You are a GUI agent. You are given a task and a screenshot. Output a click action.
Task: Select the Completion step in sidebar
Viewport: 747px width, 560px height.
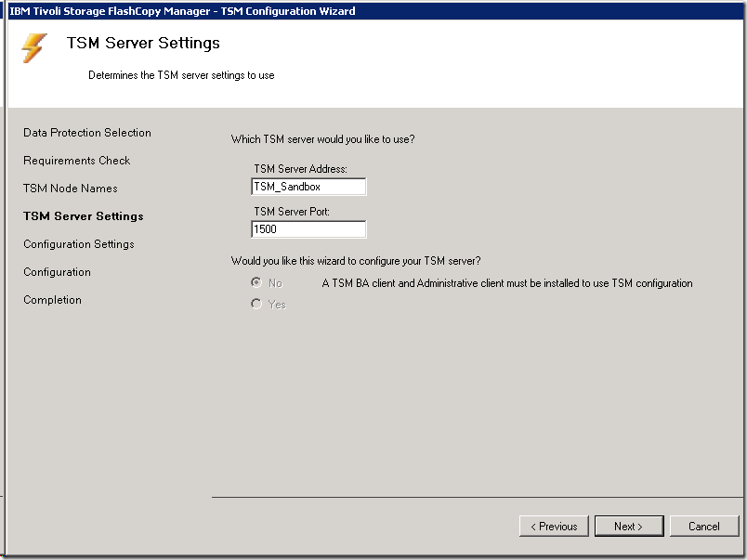coord(53,300)
